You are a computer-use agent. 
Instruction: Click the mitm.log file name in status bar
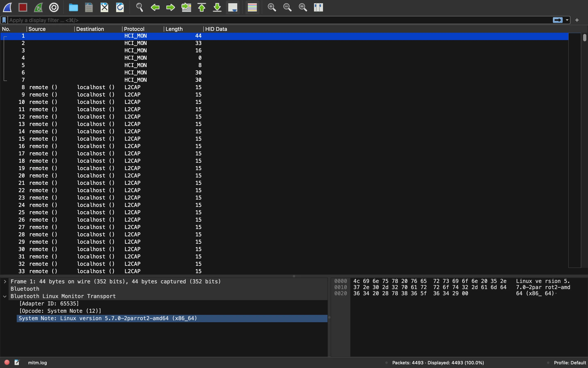37,363
